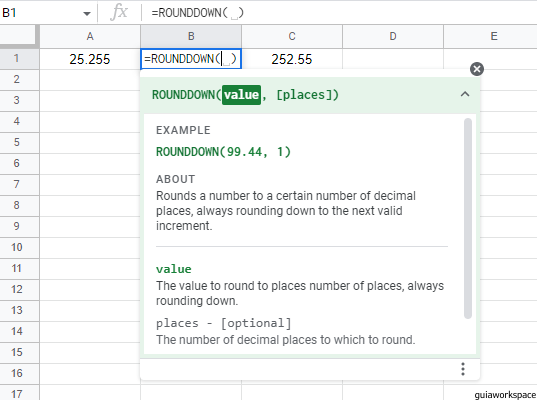Click the highlighted 'value' argument
Screen dimensions: 537x400
click(x=241, y=95)
